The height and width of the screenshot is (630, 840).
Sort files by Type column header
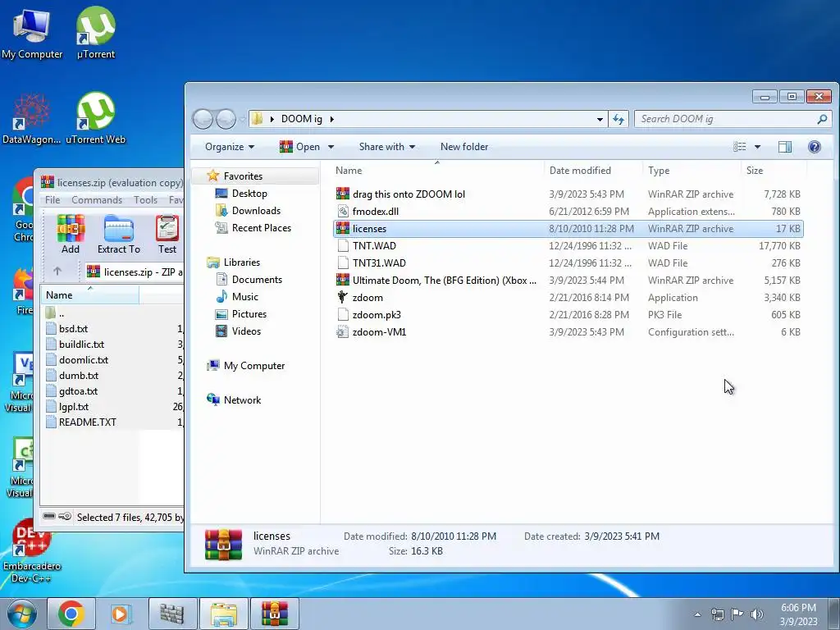[x=692, y=171]
